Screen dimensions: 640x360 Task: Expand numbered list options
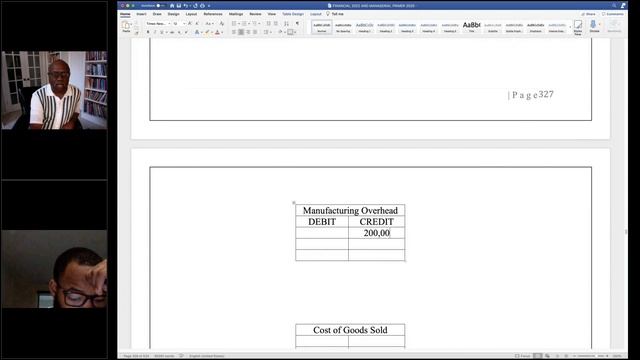[249, 23]
